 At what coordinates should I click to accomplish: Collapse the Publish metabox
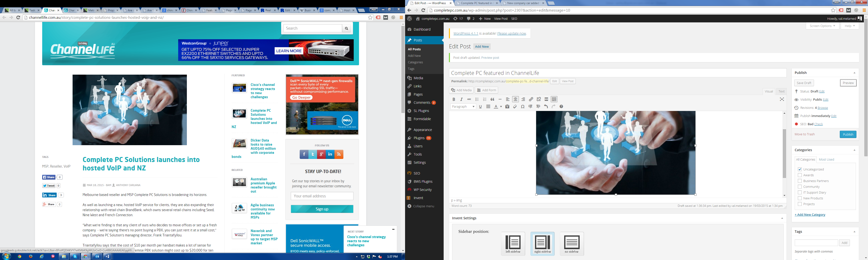click(854, 73)
